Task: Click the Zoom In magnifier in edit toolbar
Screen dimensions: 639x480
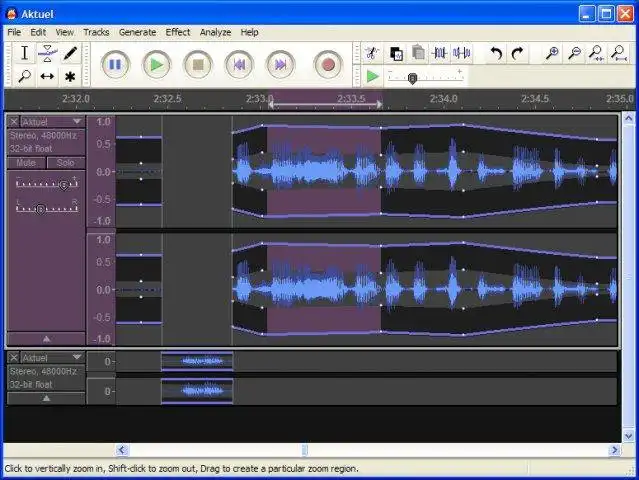Action: [x=552, y=53]
